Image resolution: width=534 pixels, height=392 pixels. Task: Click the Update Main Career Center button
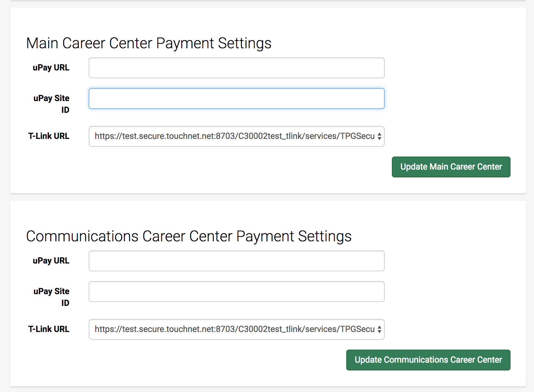coord(451,167)
